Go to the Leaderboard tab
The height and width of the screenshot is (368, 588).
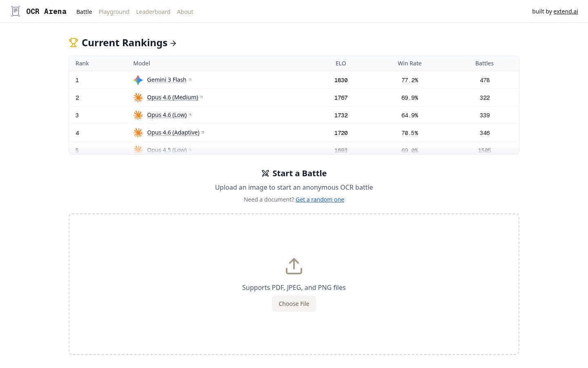coord(153,12)
